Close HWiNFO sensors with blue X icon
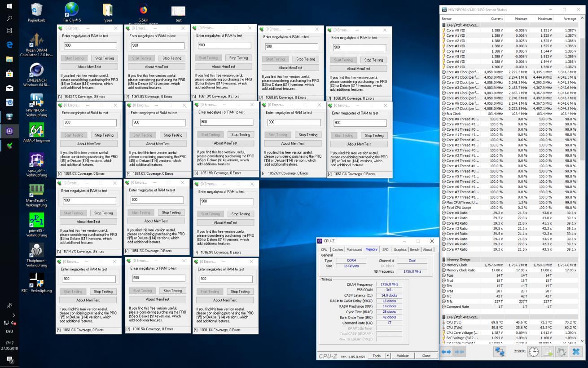 point(576,352)
